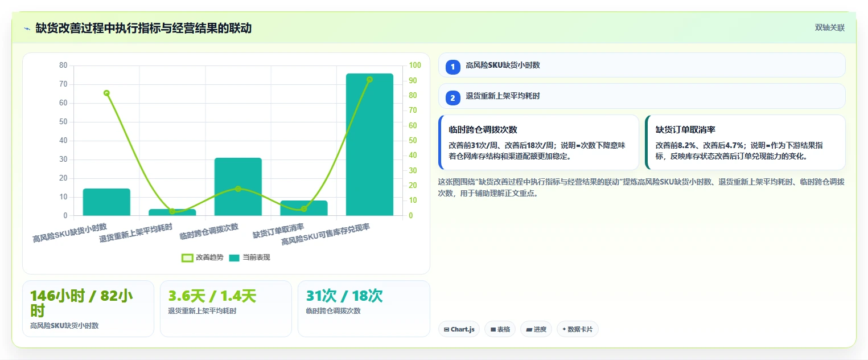Image resolution: width=868 pixels, height=360 pixels.
Task: Click the line point on 临时跨仓调拨次数 bar
Action: pyautogui.click(x=238, y=189)
